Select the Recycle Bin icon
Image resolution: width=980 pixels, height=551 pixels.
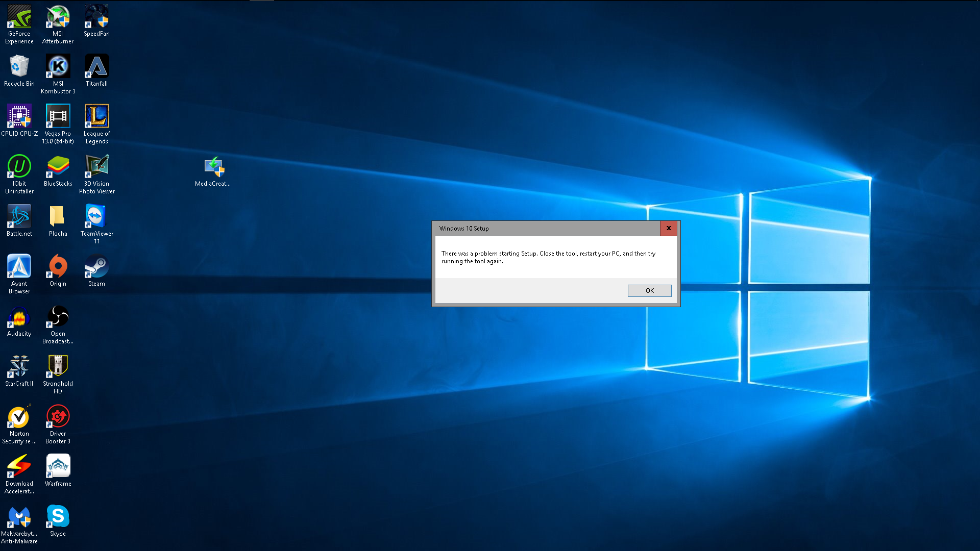point(19,67)
